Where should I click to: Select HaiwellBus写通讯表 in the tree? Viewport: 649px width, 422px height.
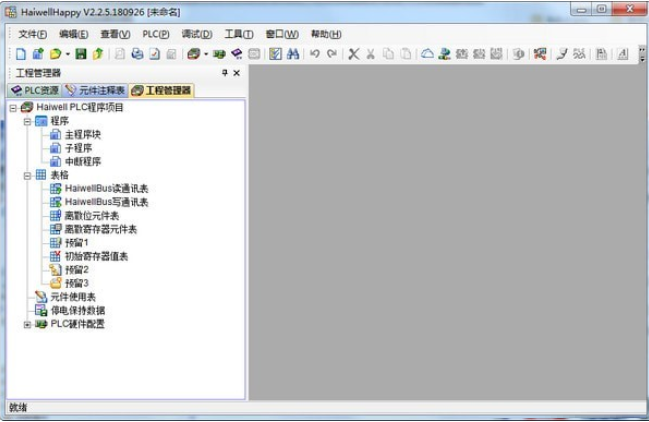pyautogui.click(x=106, y=202)
